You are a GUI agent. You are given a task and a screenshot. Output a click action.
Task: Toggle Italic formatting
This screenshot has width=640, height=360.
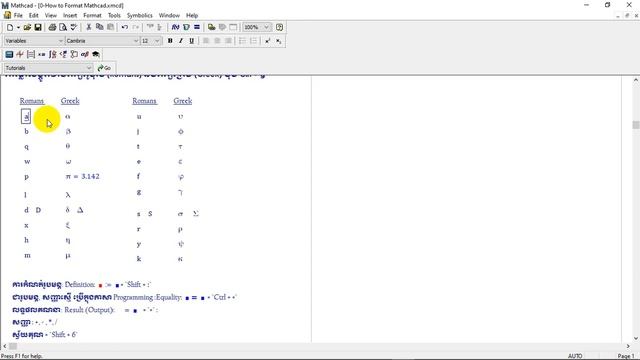tap(181, 41)
